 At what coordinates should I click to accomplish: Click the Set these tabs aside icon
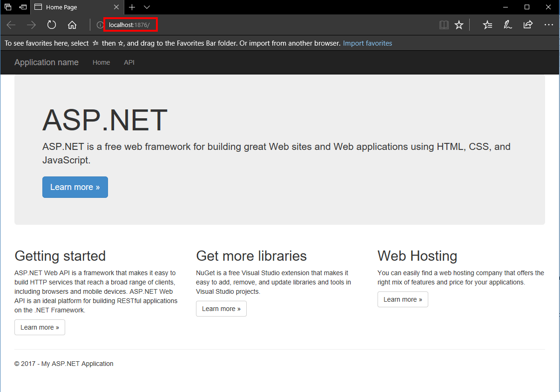pos(23,7)
